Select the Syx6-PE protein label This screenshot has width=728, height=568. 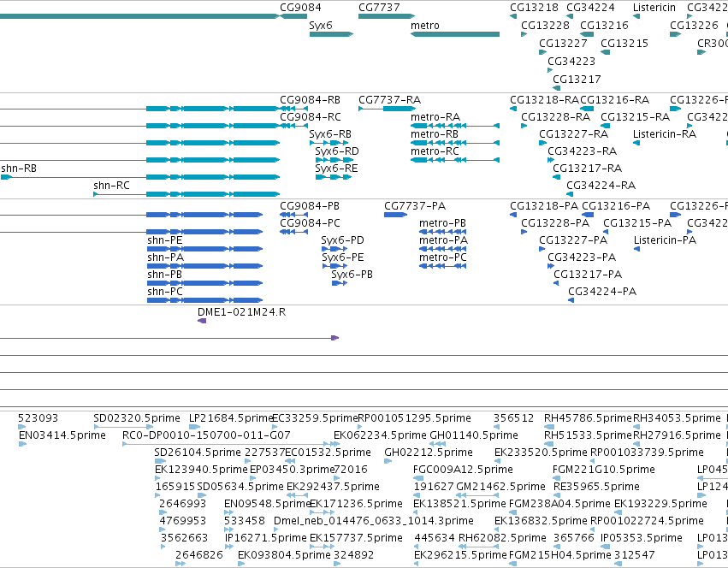point(343,257)
